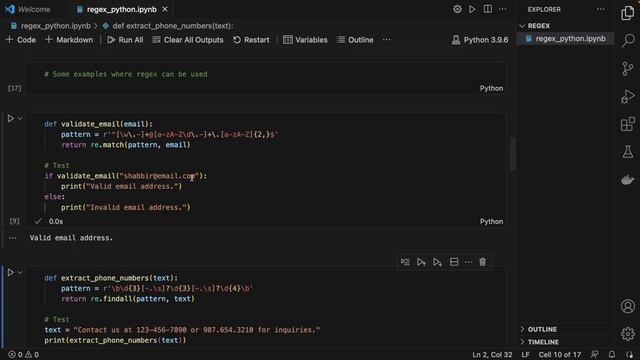Open notebook toolbar overflow ellipsis

coord(387,40)
